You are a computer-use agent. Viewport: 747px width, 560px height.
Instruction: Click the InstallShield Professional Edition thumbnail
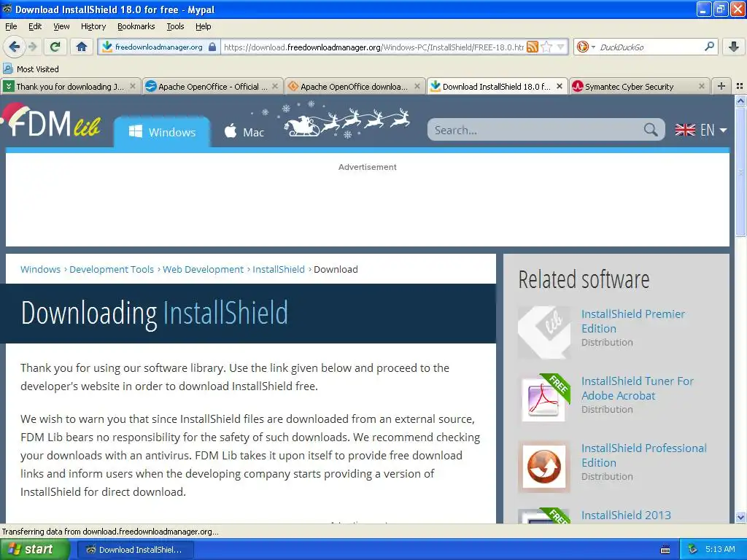coord(543,466)
